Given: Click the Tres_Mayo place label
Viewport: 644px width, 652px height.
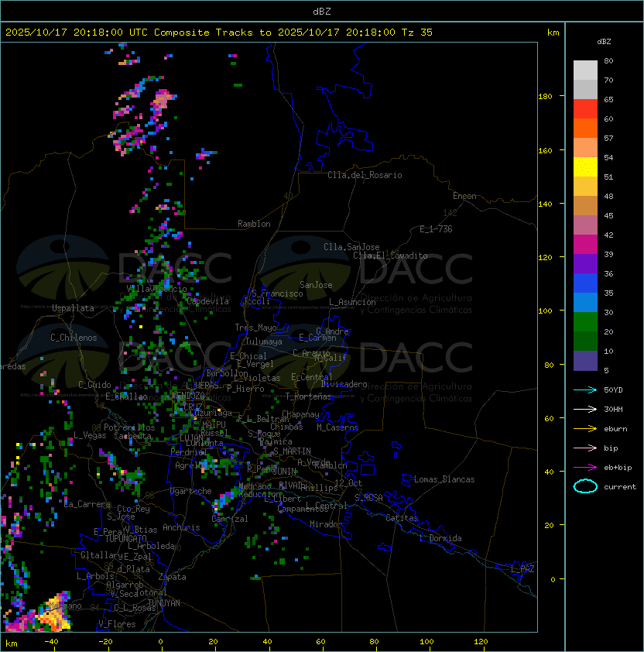Looking at the screenshot, I should coord(255,328).
